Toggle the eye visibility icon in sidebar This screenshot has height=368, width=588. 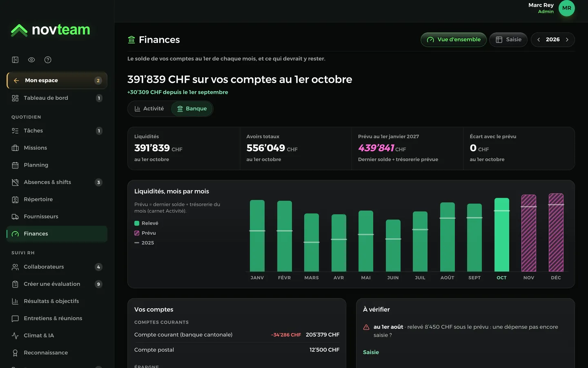click(x=31, y=60)
